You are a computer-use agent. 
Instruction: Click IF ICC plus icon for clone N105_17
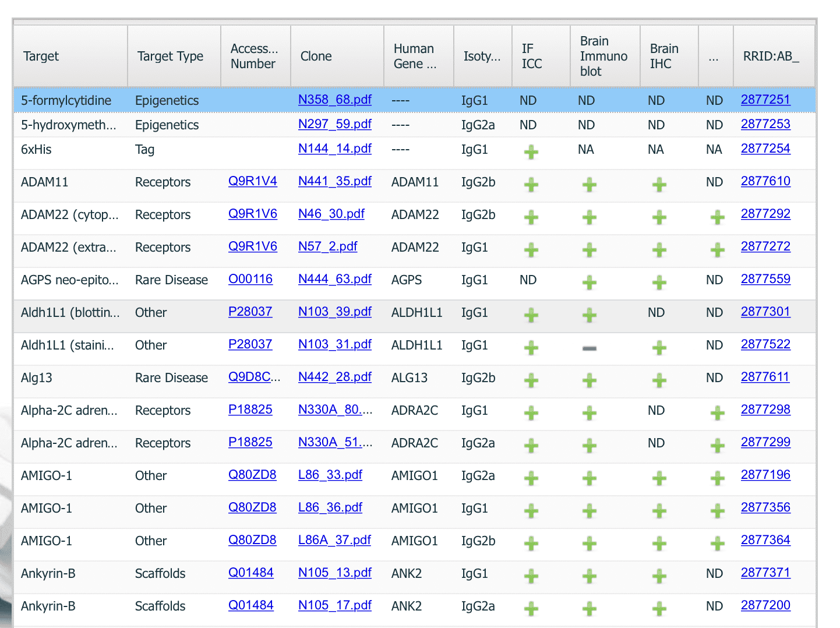[531, 609]
